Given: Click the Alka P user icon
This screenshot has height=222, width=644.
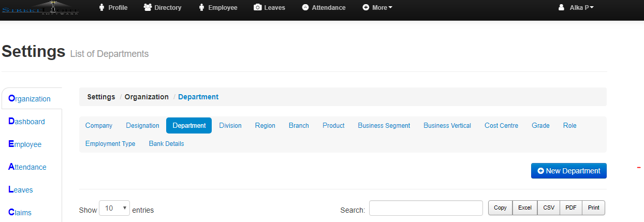Looking at the screenshot, I should [x=561, y=8].
